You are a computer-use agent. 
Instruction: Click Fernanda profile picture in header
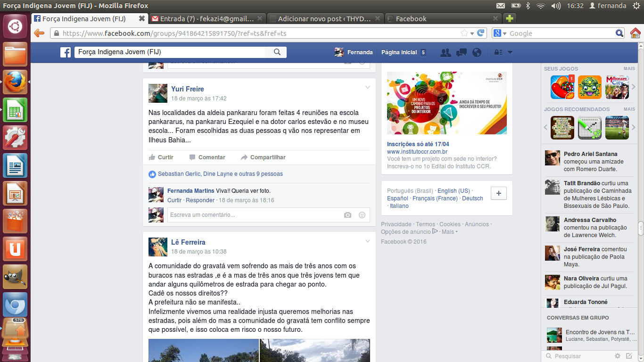[339, 52]
